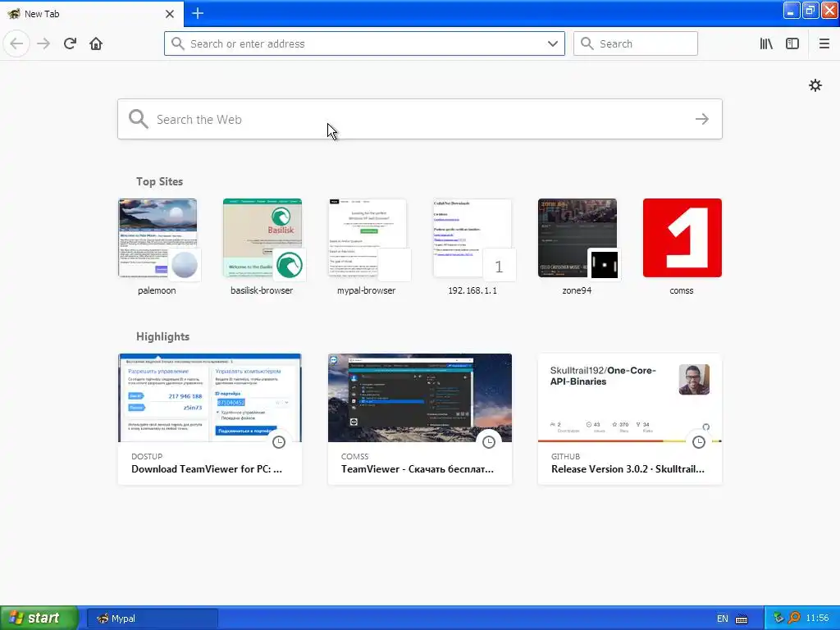Click the history clock icon on DOSTUP card

(x=279, y=442)
